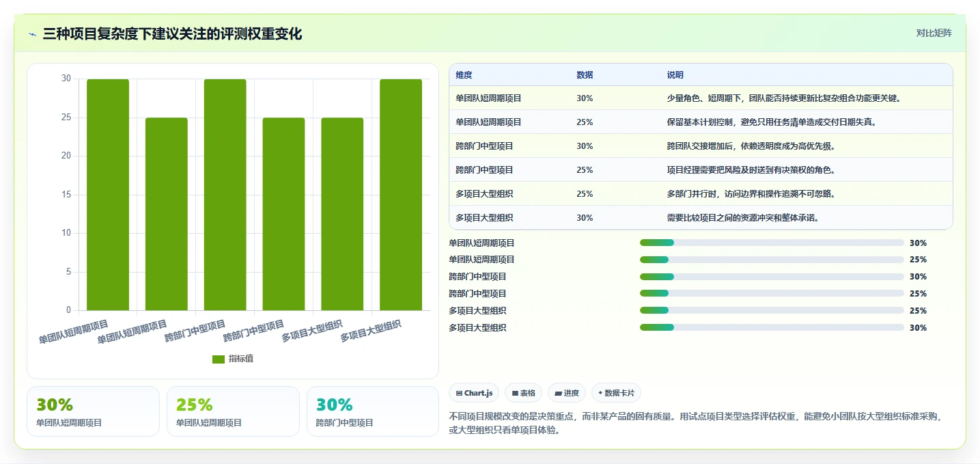The width and height of the screenshot is (980, 464).
Task: Click the 跨部门中型项目 progress bar at 30%
Action: pos(772,277)
